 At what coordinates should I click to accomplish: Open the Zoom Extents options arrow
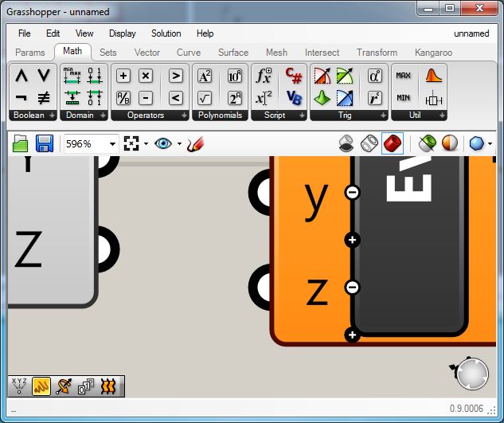(x=147, y=143)
